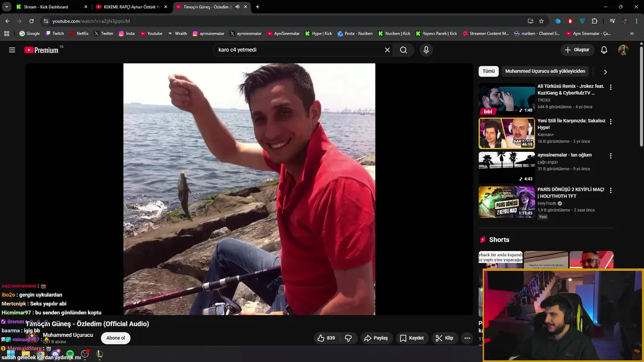Click the blue shield extension icon
This screenshot has height=362, width=644.
583,21
